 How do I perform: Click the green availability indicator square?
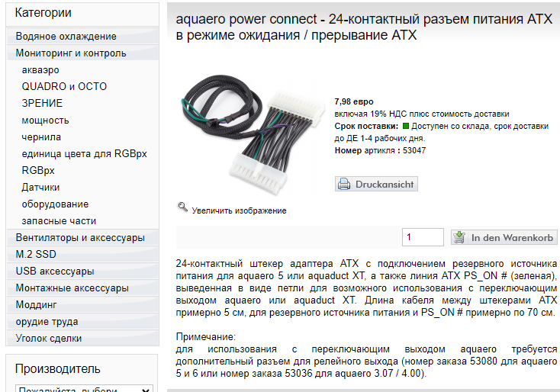405,126
